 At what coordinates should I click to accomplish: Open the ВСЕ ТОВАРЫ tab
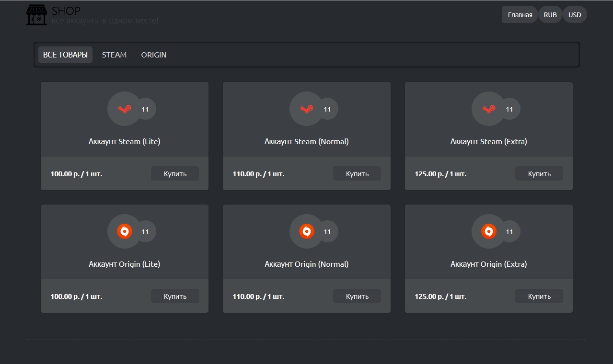pos(65,55)
